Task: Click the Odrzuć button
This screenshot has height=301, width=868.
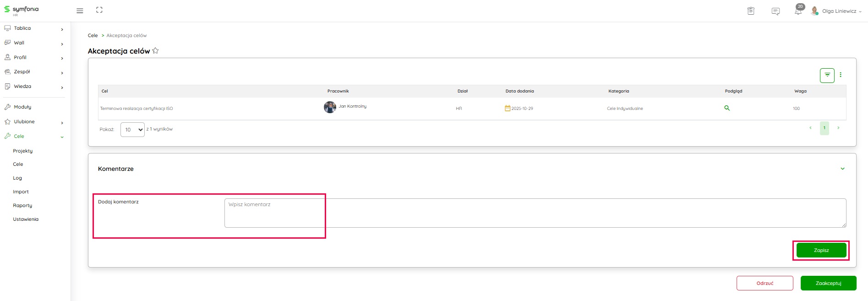Action: coord(764,283)
